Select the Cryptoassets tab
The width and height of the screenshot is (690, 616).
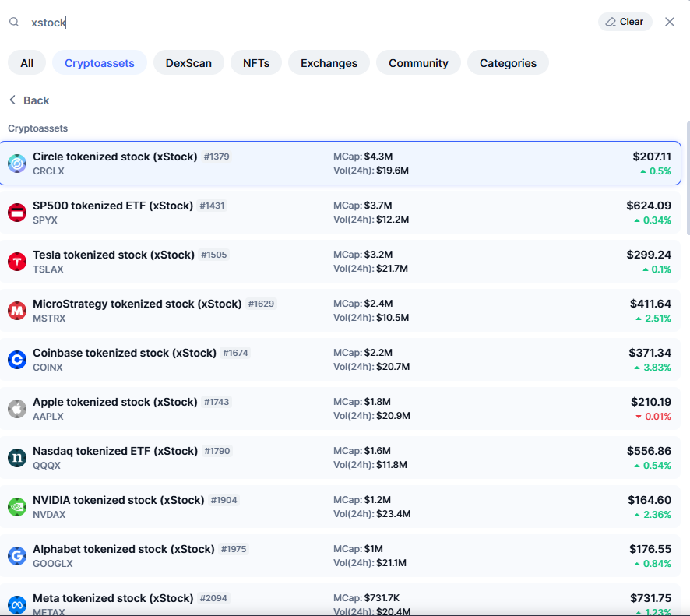[x=100, y=63]
